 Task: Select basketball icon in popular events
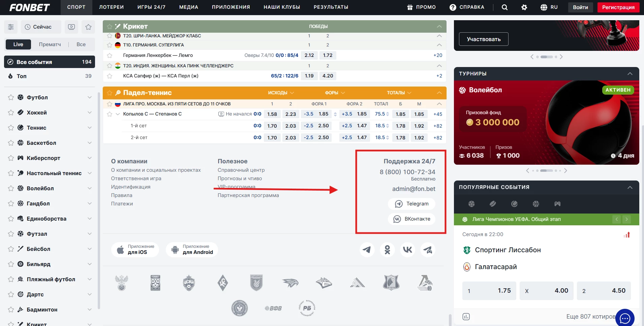pyautogui.click(x=536, y=204)
